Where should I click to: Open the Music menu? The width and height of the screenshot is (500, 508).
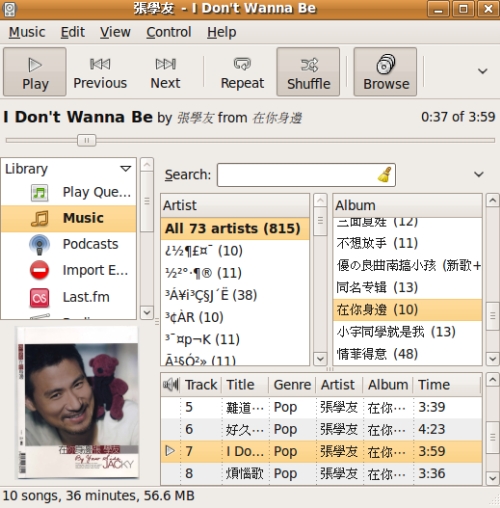[27, 32]
